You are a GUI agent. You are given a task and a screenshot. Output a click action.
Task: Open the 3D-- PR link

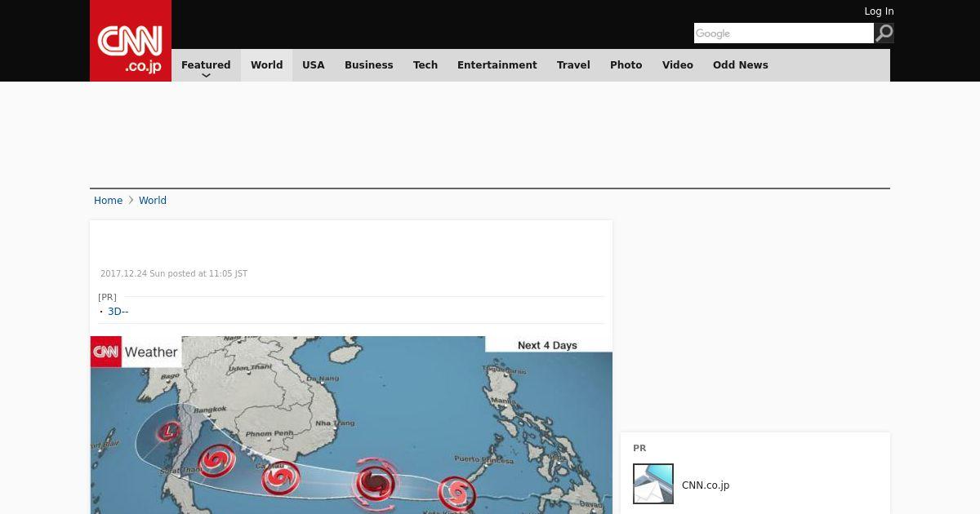point(118,312)
